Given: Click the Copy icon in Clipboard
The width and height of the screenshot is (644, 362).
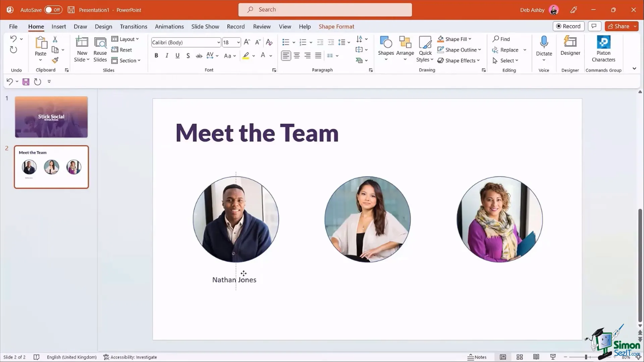Looking at the screenshot, I should point(55,50).
